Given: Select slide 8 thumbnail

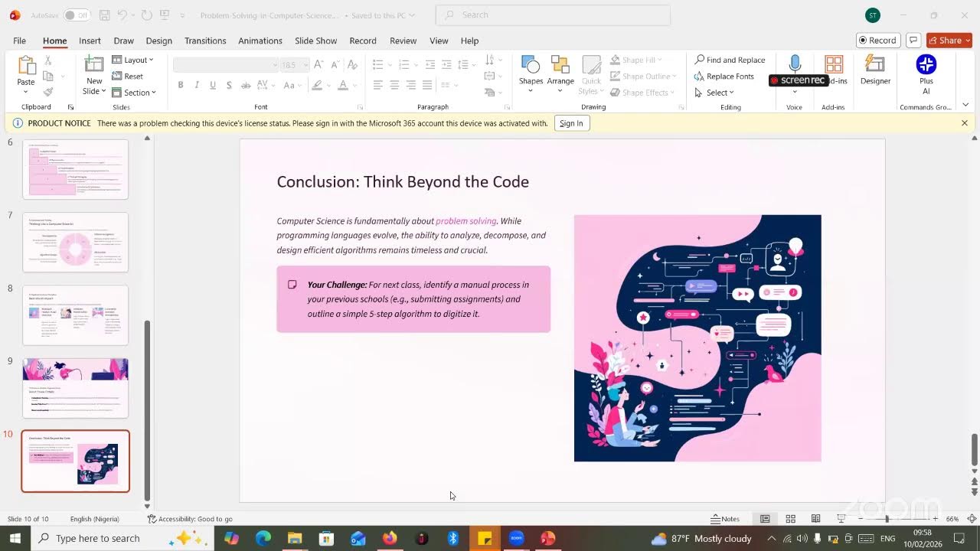Looking at the screenshot, I should pos(75,315).
